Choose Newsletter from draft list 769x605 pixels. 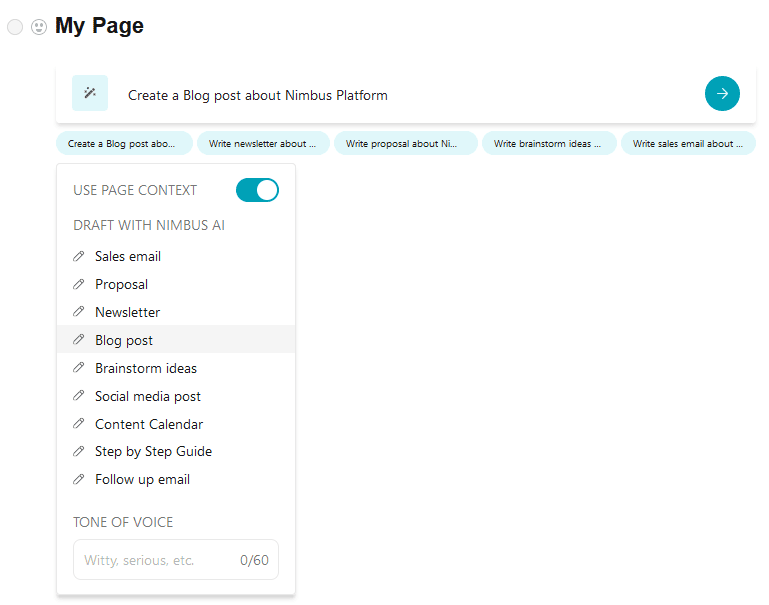pos(176,312)
